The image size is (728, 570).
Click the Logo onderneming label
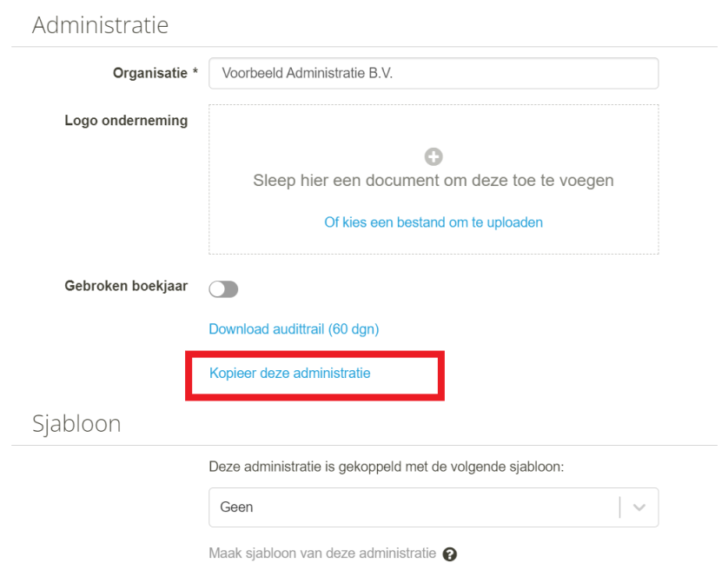pos(126,120)
